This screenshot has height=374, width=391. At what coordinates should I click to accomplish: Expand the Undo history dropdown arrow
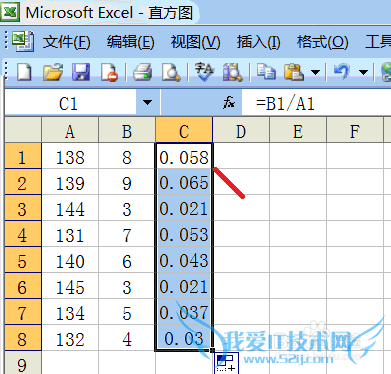(x=363, y=72)
